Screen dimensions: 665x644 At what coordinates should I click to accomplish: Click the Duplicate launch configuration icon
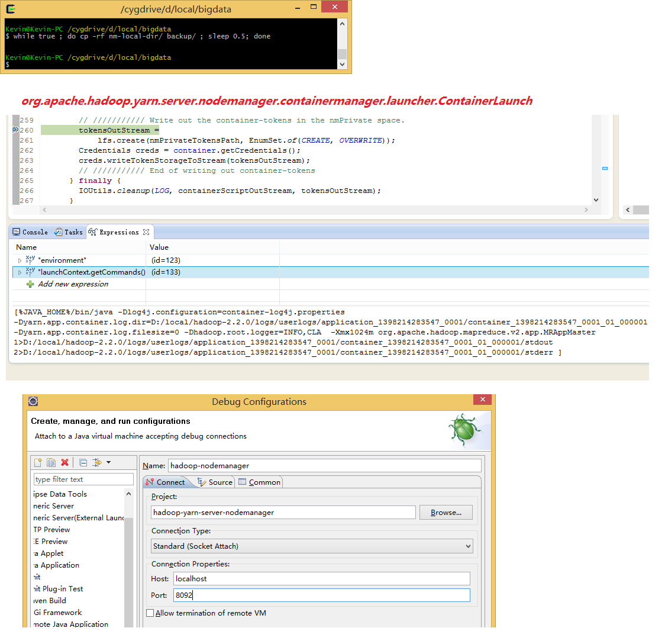(x=51, y=462)
